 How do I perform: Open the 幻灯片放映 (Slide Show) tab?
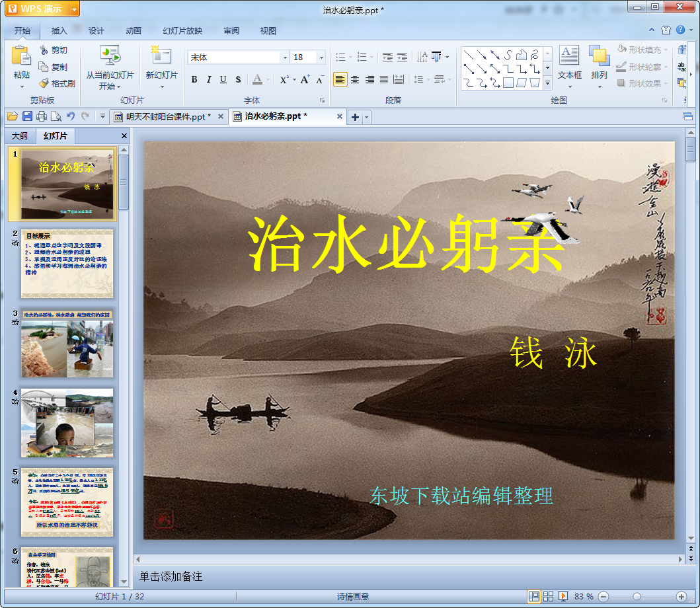click(182, 31)
